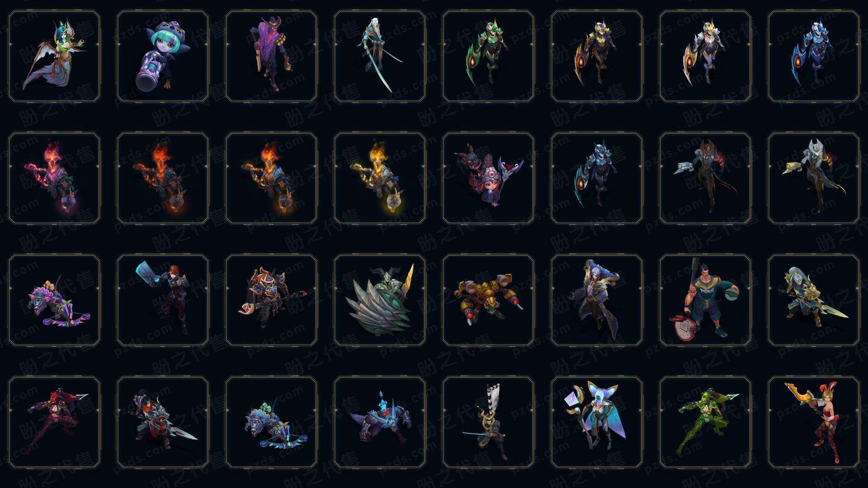Select the pink flaming lantern skin

(x=54, y=178)
